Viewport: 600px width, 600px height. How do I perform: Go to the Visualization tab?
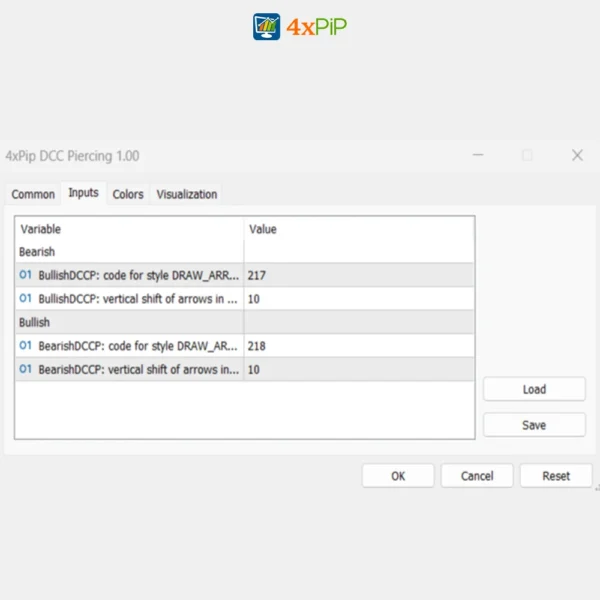click(187, 194)
